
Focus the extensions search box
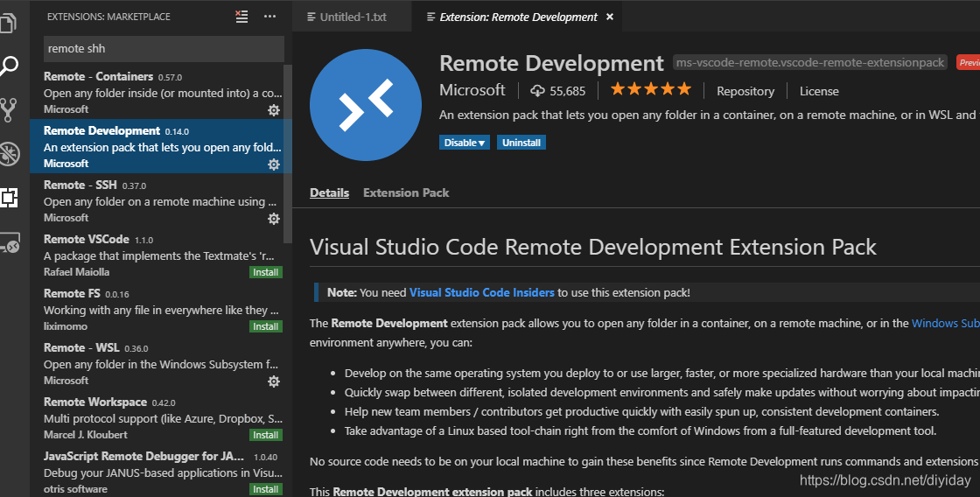click(164, 49)
